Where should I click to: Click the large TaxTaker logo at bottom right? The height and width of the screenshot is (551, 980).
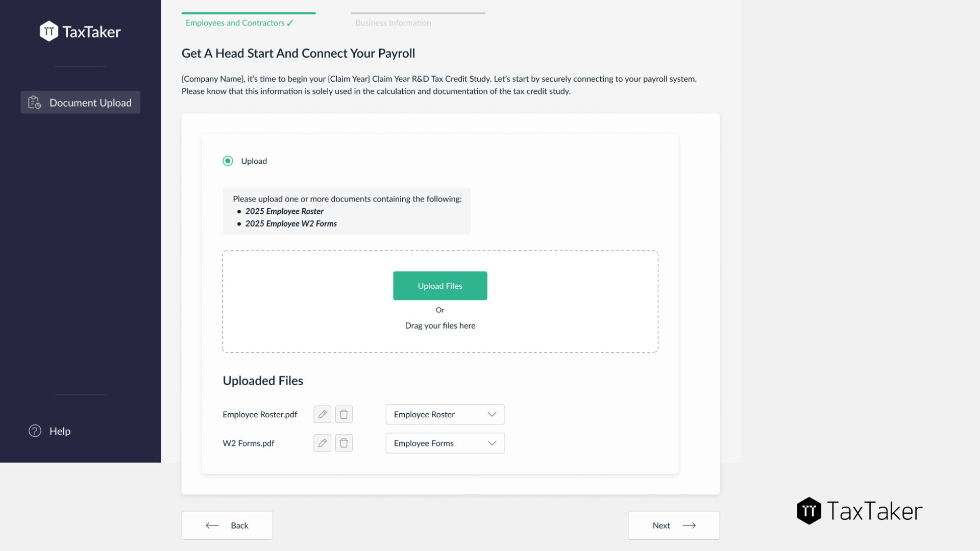[x=860, y=511]
